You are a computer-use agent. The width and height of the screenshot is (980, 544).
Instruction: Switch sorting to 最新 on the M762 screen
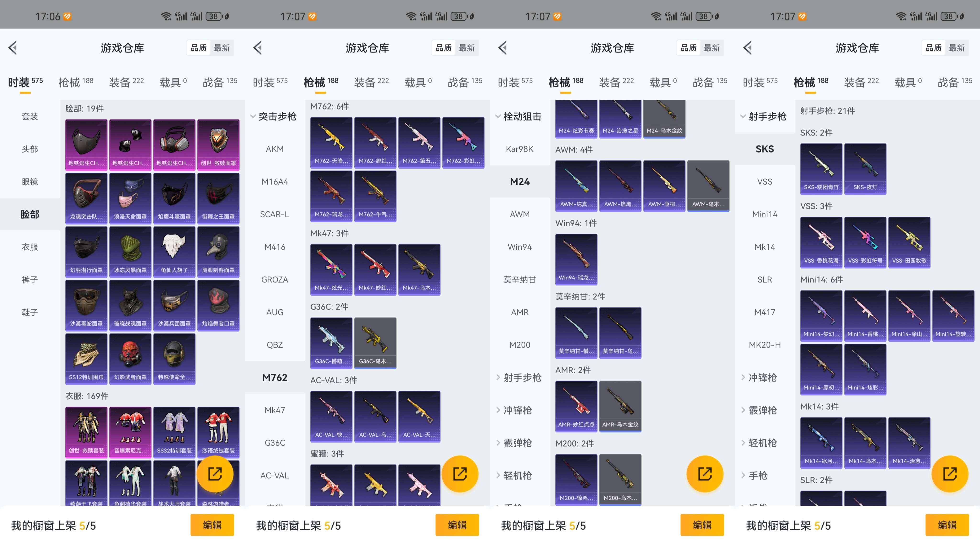467,48
